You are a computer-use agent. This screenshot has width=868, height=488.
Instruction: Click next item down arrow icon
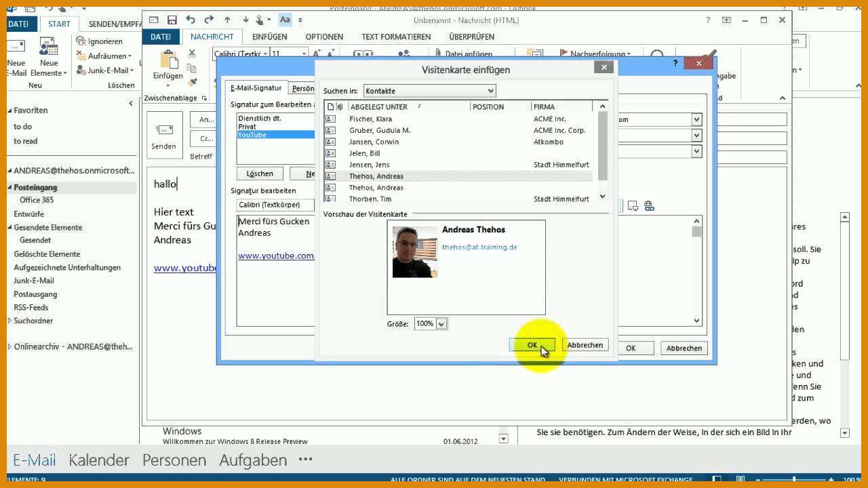click(245, 20)
